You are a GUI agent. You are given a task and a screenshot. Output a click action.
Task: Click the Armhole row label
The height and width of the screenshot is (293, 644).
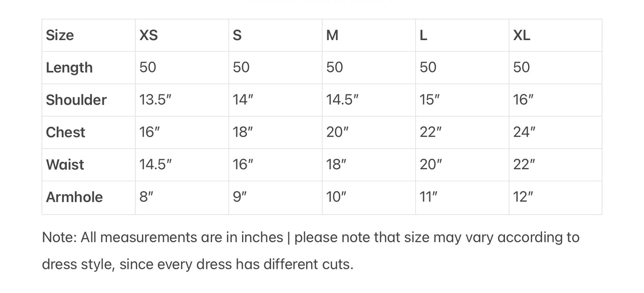(x=74, y=197)
